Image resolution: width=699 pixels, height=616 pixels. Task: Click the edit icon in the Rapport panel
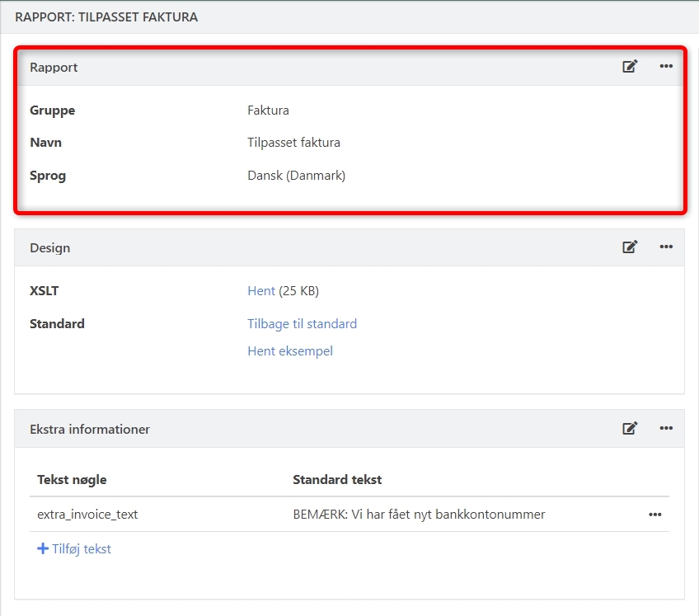(630, 67)
